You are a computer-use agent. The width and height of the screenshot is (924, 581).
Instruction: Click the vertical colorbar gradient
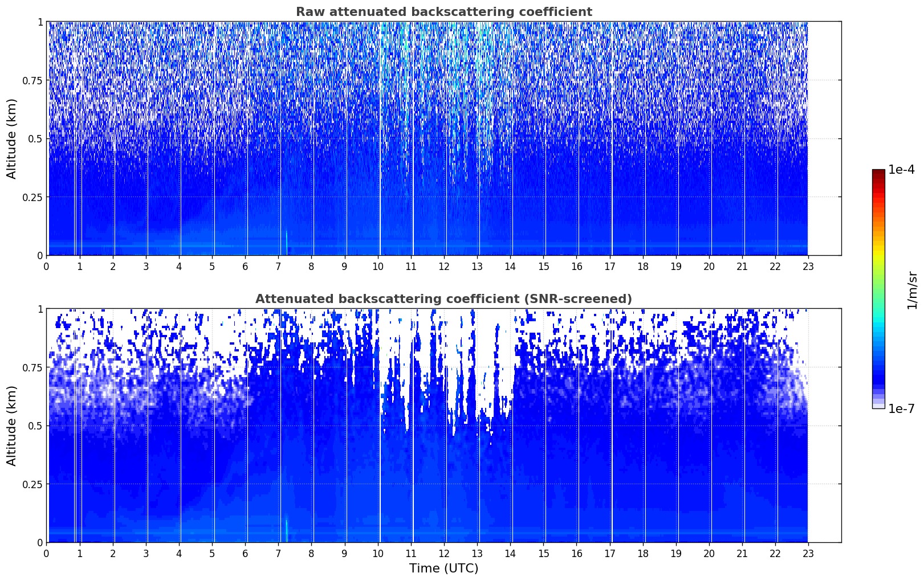[878, 289]
